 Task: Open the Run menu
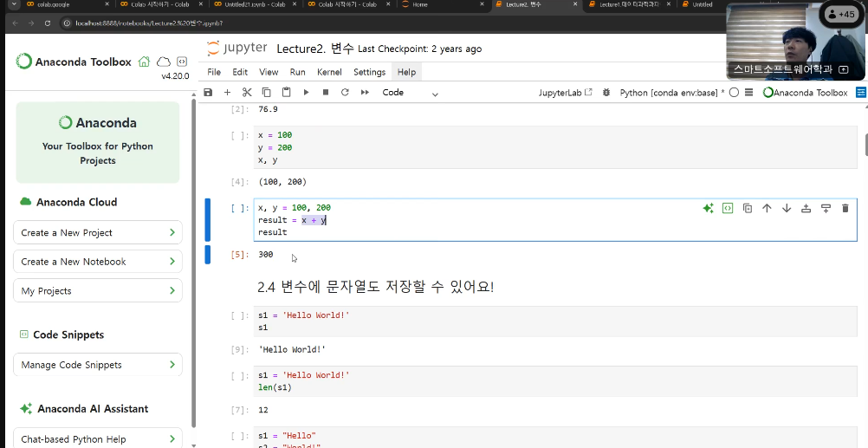click(x=297, y=72)
